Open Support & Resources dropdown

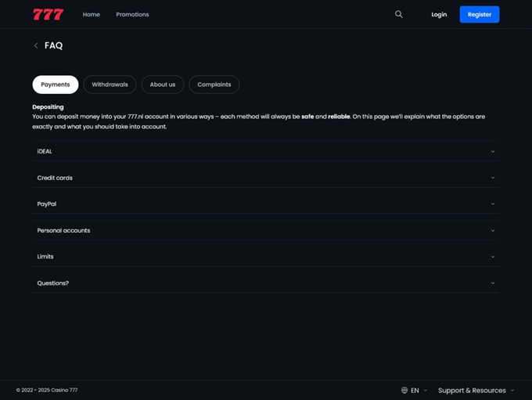tap(476, 390)
